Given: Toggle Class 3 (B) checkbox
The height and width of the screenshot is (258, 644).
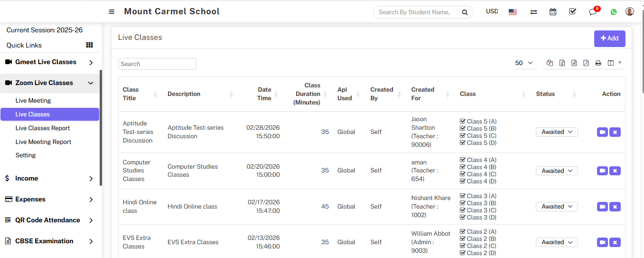Looking at the screenshot, I should 463,203.
